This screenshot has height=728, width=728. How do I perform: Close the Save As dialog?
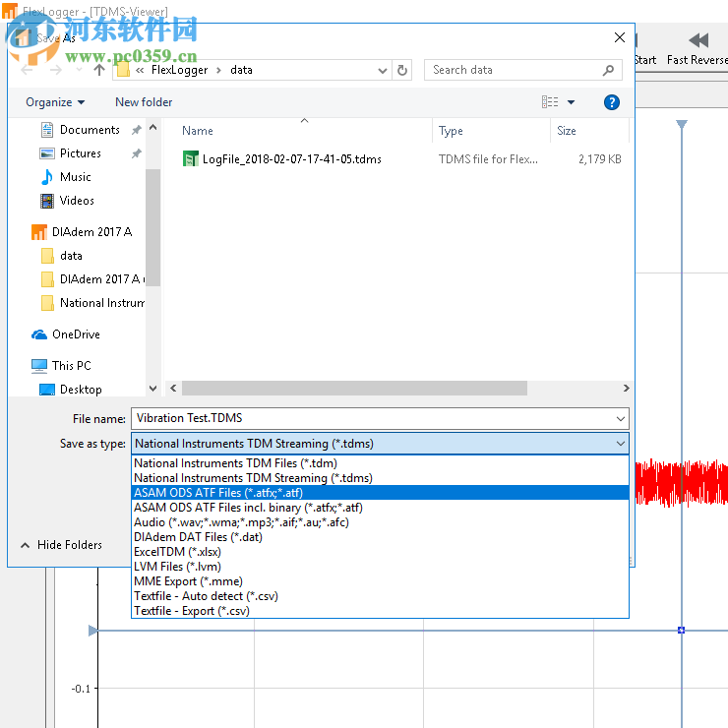[x=620, y=37]
